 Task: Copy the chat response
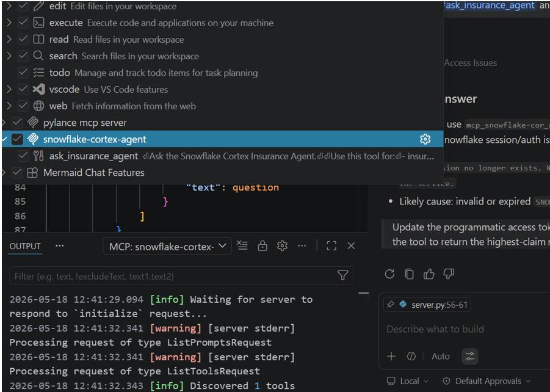[x=410, y=274]
